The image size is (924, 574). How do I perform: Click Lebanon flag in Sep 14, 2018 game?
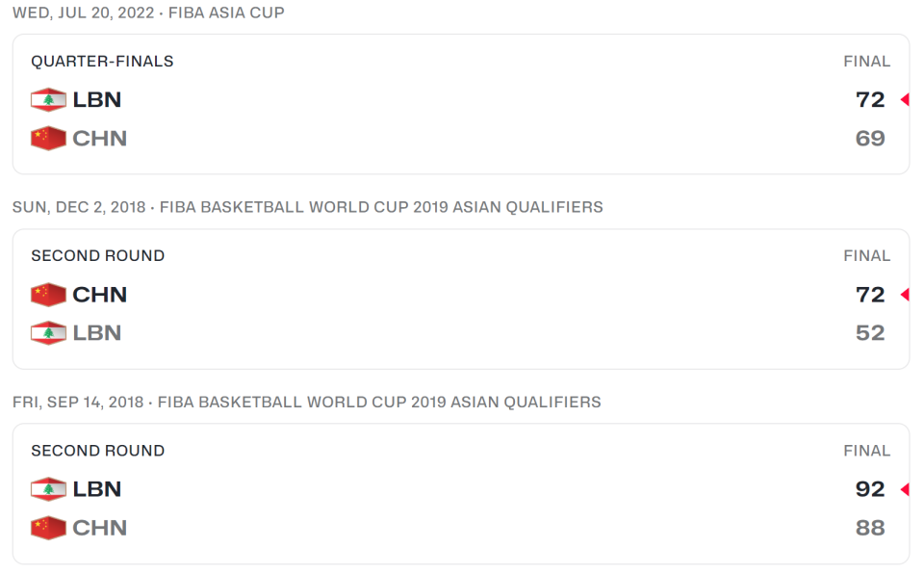[48, 489]
